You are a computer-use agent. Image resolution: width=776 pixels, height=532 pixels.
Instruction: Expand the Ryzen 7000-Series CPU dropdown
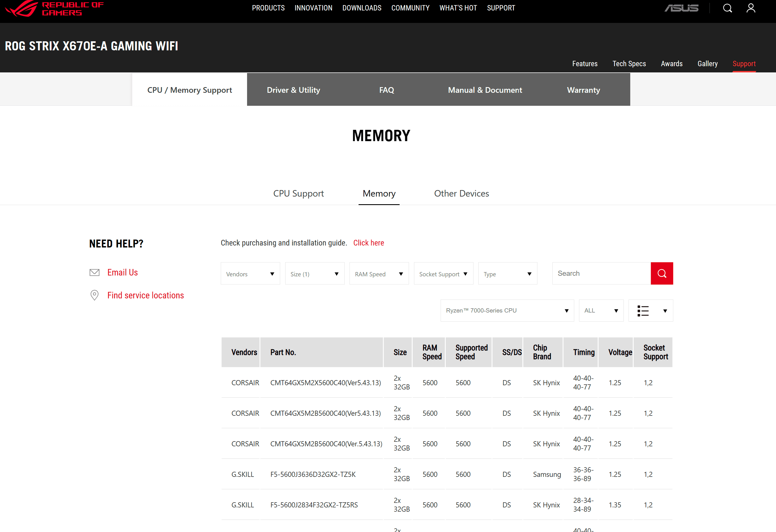pos(507,311)
